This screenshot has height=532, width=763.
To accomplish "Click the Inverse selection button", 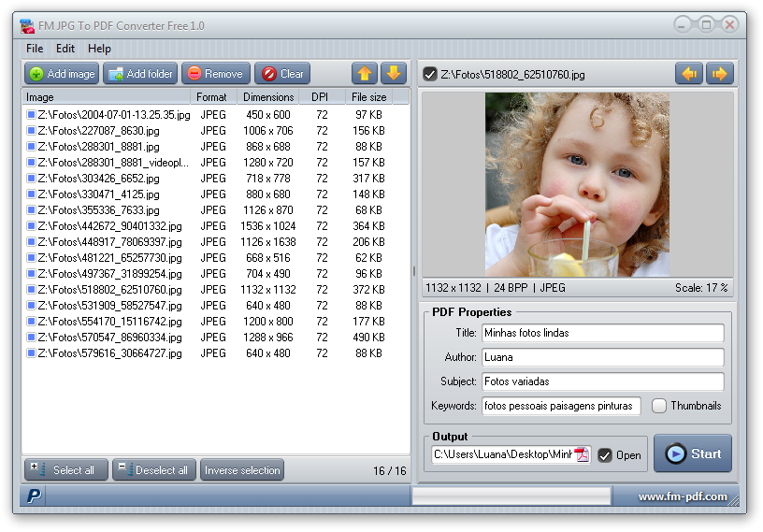I will point(242,470).
